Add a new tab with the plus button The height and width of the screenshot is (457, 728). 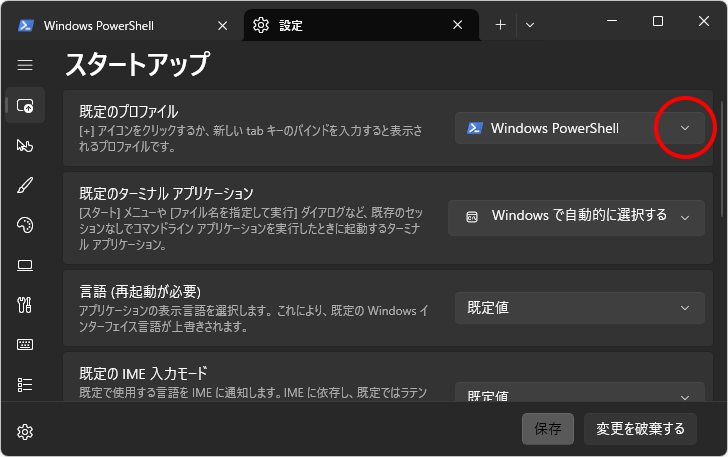tap(500, 25)
